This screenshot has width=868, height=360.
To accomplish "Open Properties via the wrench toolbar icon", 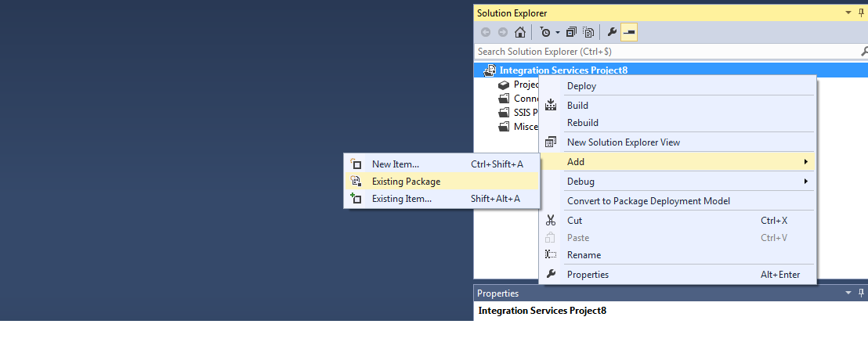I will (612, 32).
